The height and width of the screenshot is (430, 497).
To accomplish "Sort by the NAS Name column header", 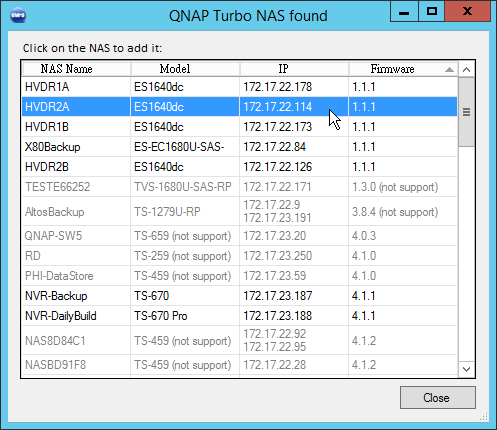I will [76, 69].
